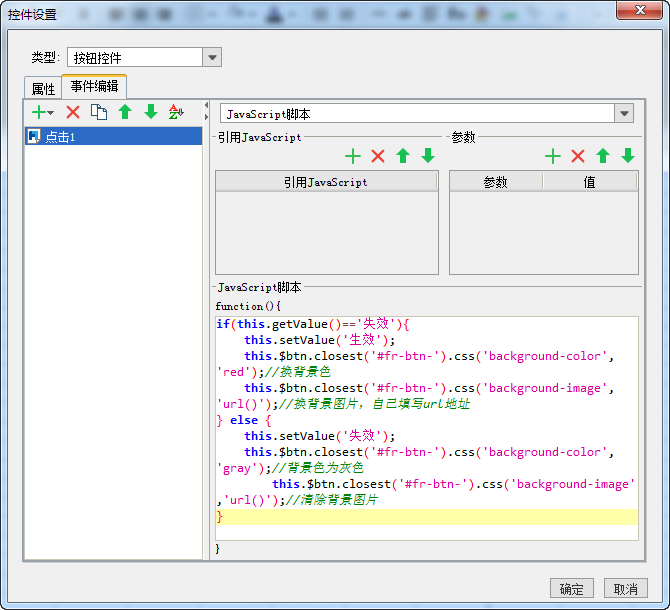Open the 类型 按钮控件 dropdown
670x610 pixels.
212,58
